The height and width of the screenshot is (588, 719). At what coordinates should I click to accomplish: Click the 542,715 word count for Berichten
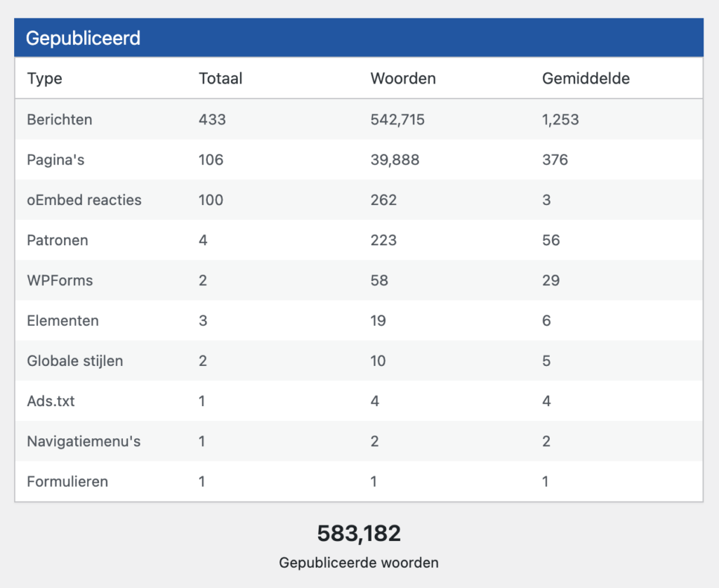pyautogui.click(x=397, y=119)
